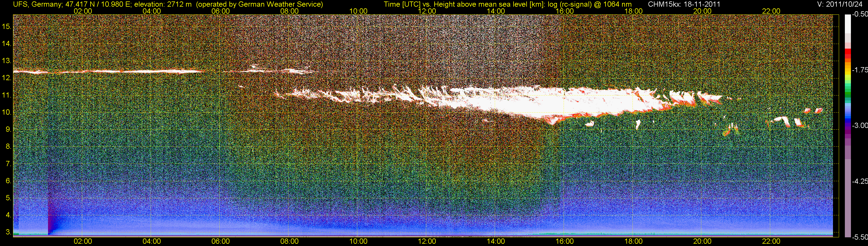The height and width of the screenshot is (246, 868).
Task: Click the "-4.25" color scale value
Action: coord(860,181)
